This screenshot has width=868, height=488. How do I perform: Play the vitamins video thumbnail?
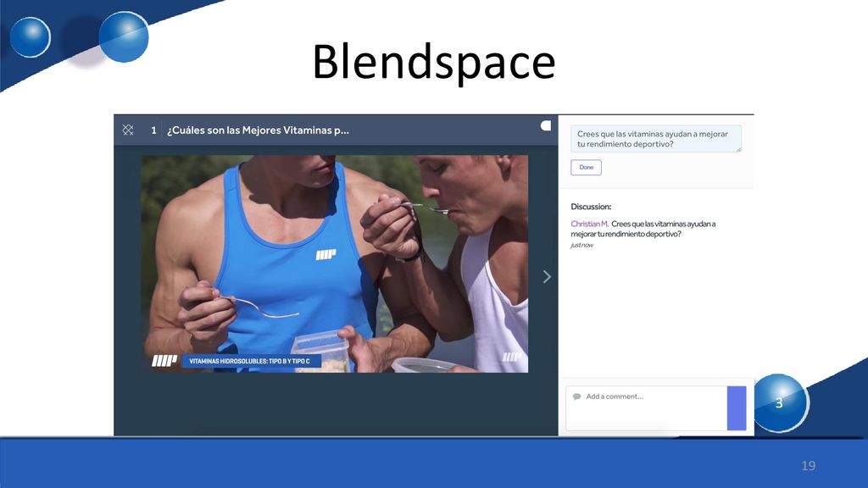334,264
